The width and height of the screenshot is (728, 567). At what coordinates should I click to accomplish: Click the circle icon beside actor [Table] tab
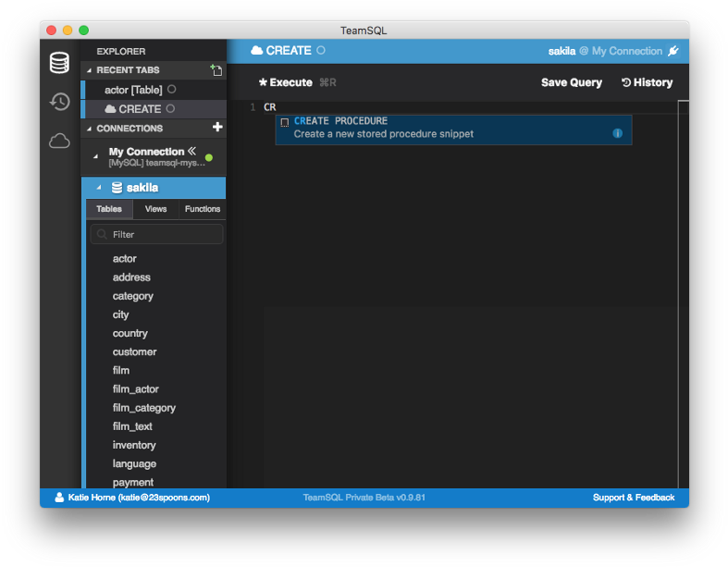(x=171, y=89)
